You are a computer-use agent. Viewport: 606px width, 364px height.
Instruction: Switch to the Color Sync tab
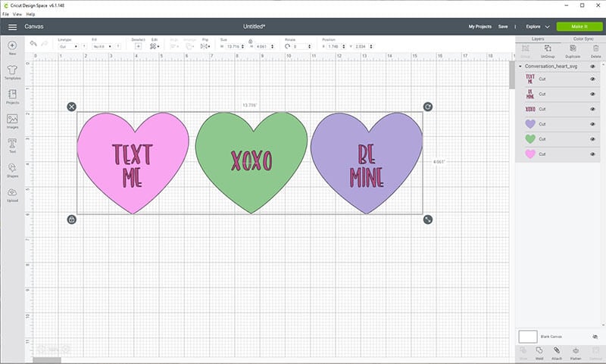click(x=583, y=38)
